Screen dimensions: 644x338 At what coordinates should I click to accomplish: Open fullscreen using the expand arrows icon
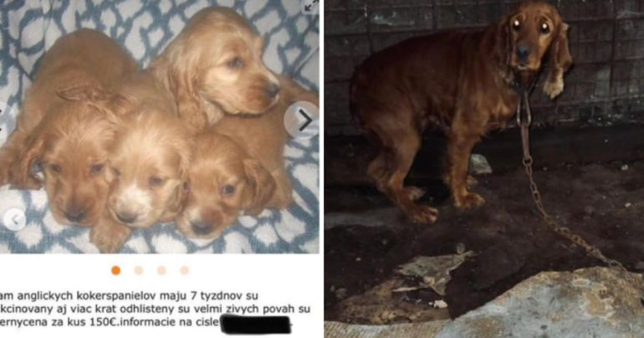click(310, 6)
